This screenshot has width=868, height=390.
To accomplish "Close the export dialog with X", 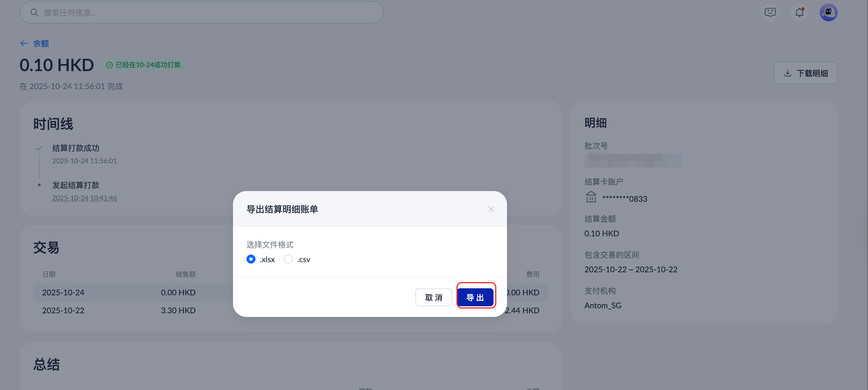I will tap(491, 209).
